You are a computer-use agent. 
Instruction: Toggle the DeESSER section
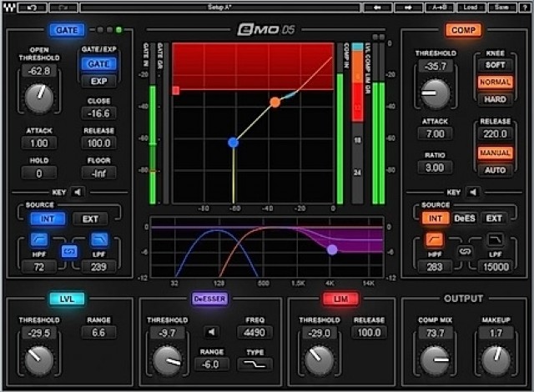click(x=209, y=299)
